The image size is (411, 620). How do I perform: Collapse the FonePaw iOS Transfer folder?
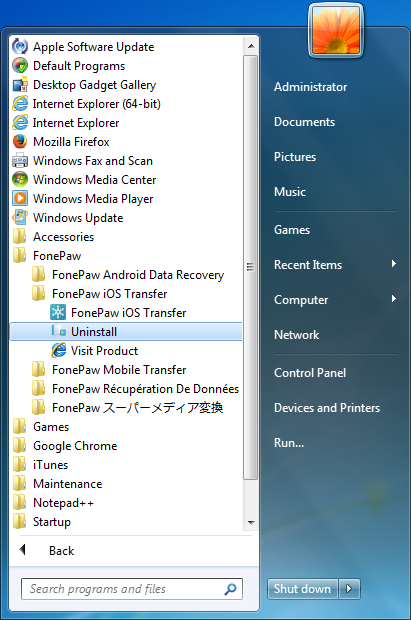tap(99, 293)
